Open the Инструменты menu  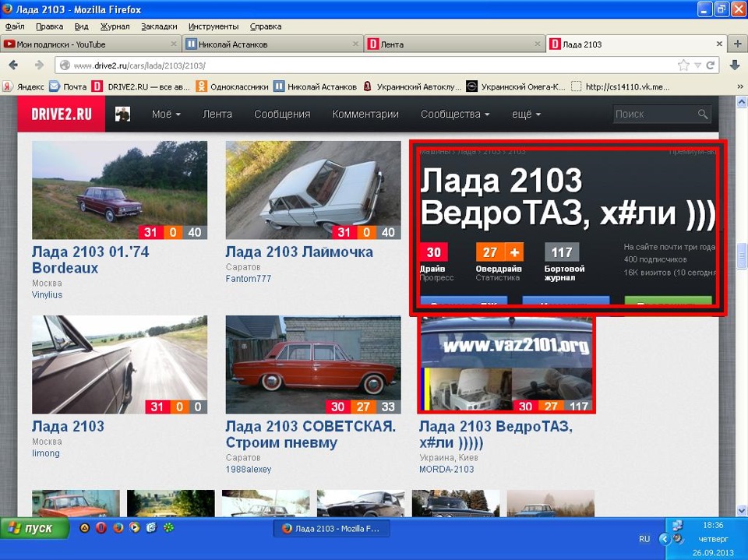[213, 26]
